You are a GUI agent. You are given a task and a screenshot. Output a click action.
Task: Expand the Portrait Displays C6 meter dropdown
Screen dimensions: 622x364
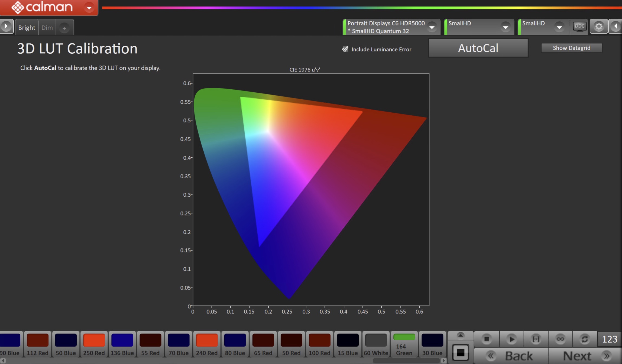point(432,27)
